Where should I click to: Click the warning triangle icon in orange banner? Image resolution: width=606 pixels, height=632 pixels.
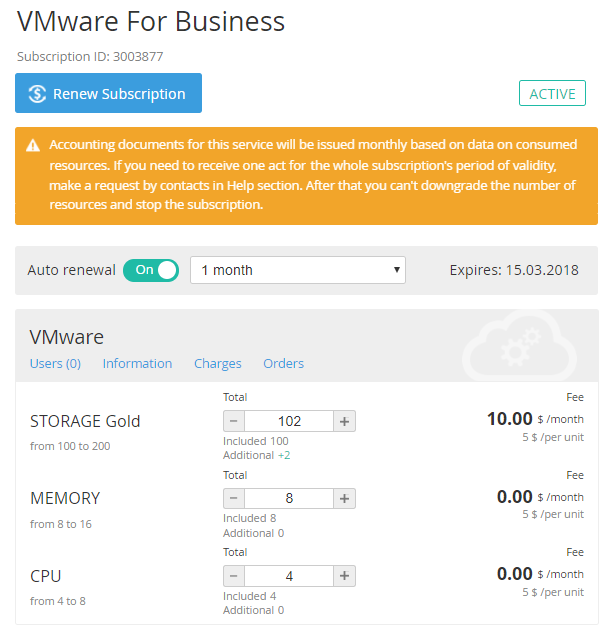33,145
